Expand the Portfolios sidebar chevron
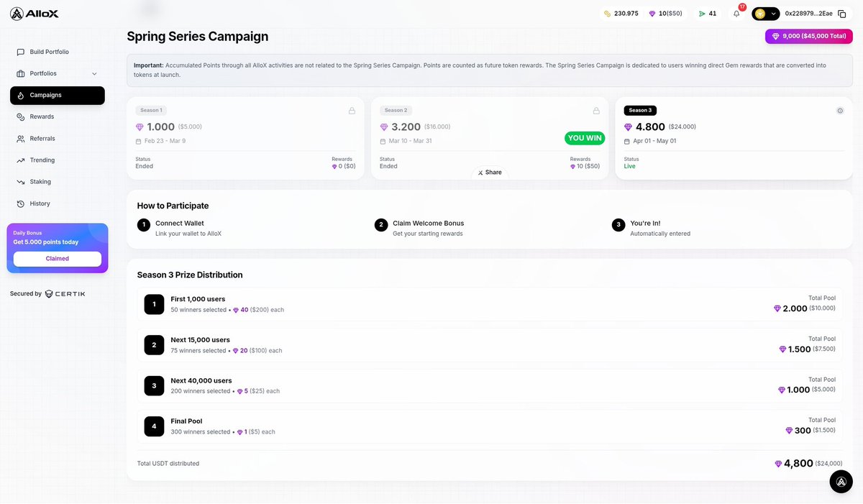This screenshot has width=863, height=504. pos(95,73)
